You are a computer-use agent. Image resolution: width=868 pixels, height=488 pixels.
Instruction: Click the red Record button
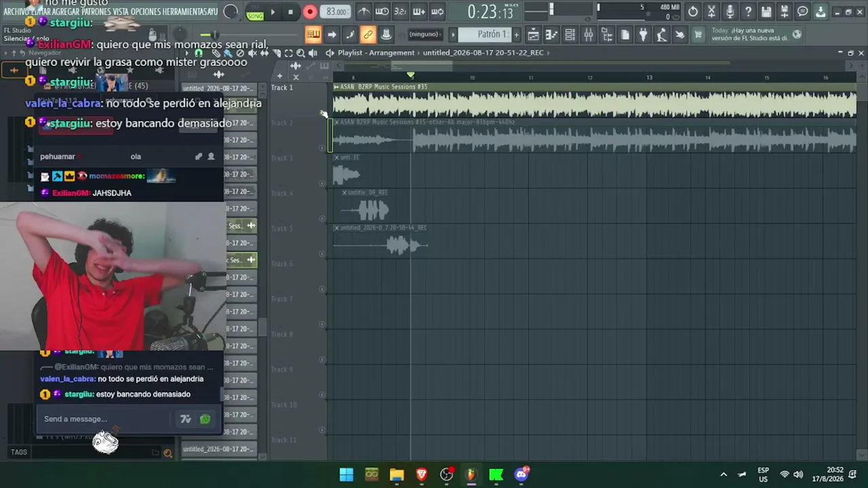[x=310, y=12]
